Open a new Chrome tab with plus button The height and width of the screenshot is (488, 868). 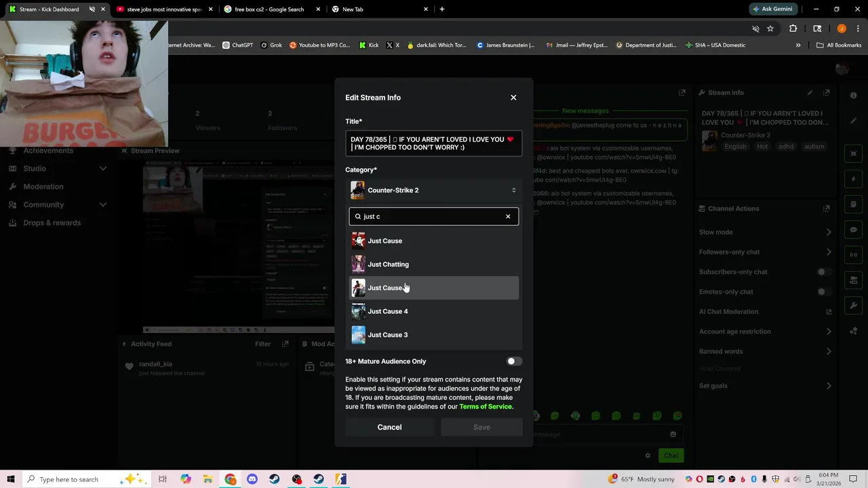pyautogui.click(x=442, y=9)
